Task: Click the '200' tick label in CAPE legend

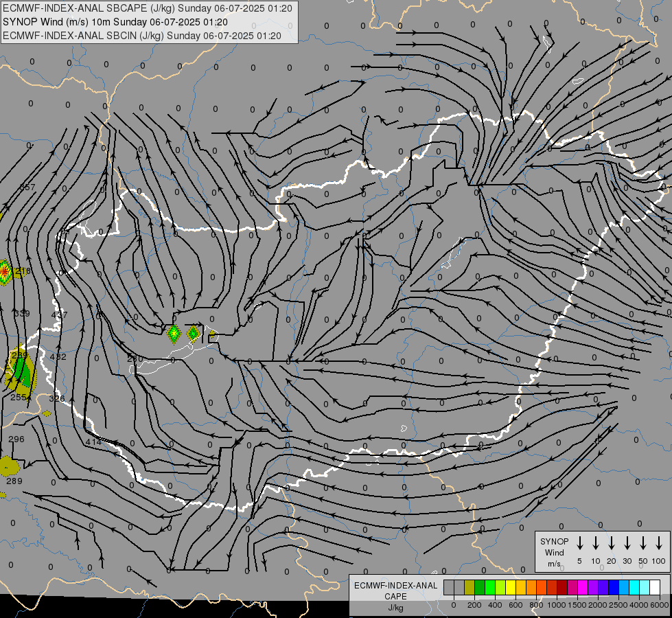Action: [474, 605]
